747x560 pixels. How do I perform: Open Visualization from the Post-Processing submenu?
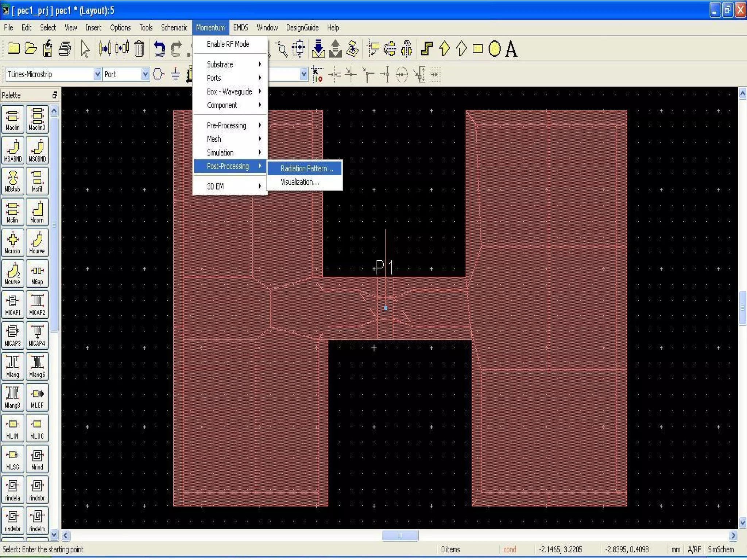299,182
